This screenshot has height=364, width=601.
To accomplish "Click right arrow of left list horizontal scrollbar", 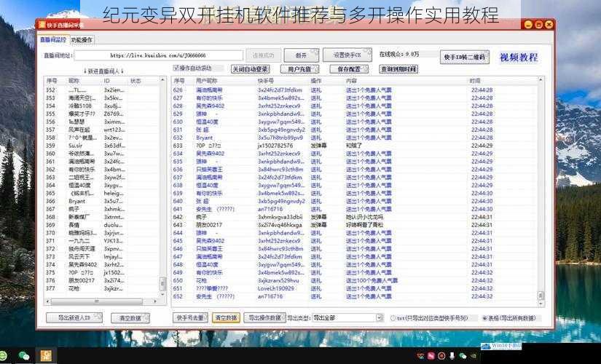I will [x=155, y=301].
